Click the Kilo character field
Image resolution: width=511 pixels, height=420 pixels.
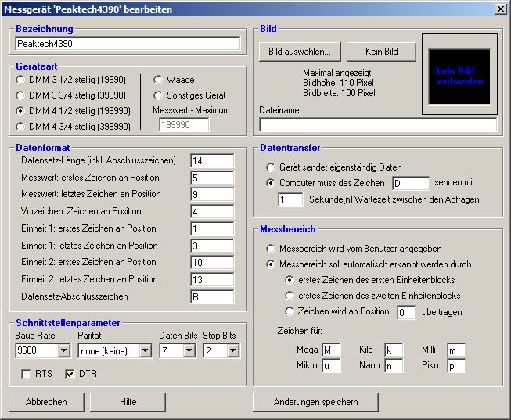(394, 350)
